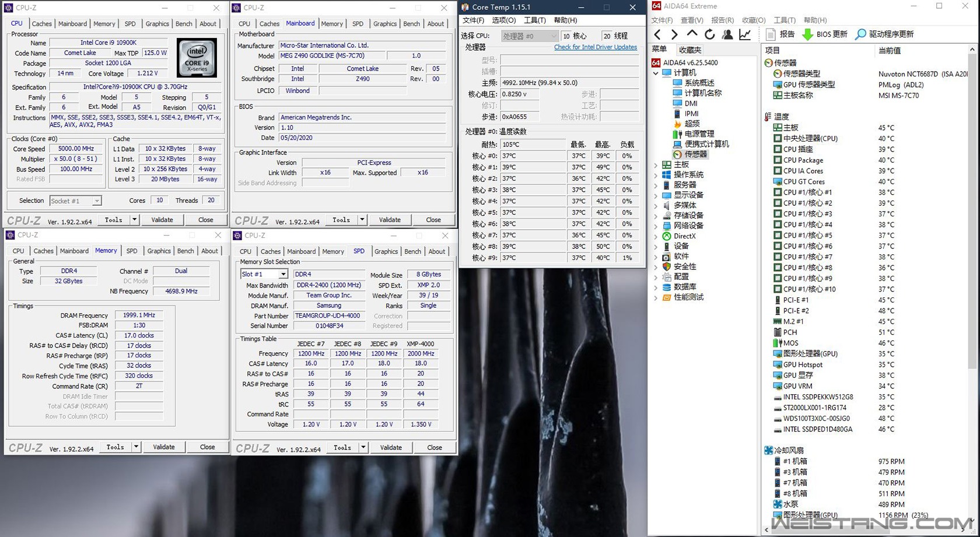Image resolution: width=980 pixels, height=537 pixels.
Task: Open Core Temp 选项(O) menu
Action: [503, 20]
